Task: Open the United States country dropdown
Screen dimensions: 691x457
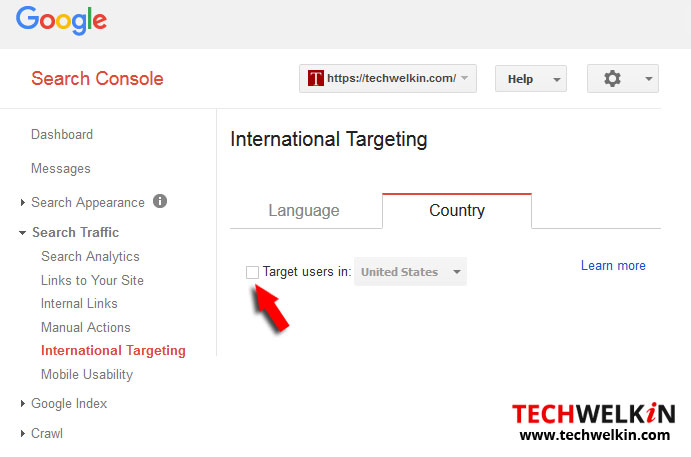Action: point(410,272)
